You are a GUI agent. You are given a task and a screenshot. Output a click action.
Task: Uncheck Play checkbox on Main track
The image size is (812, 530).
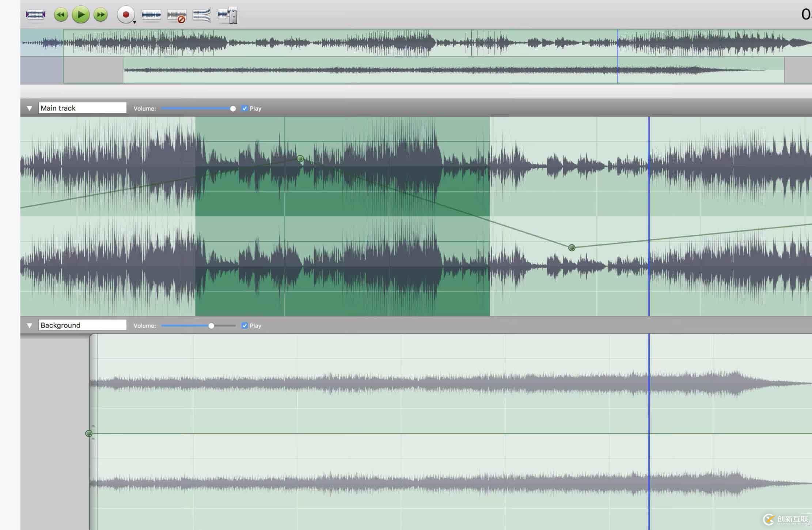point(244,109)
